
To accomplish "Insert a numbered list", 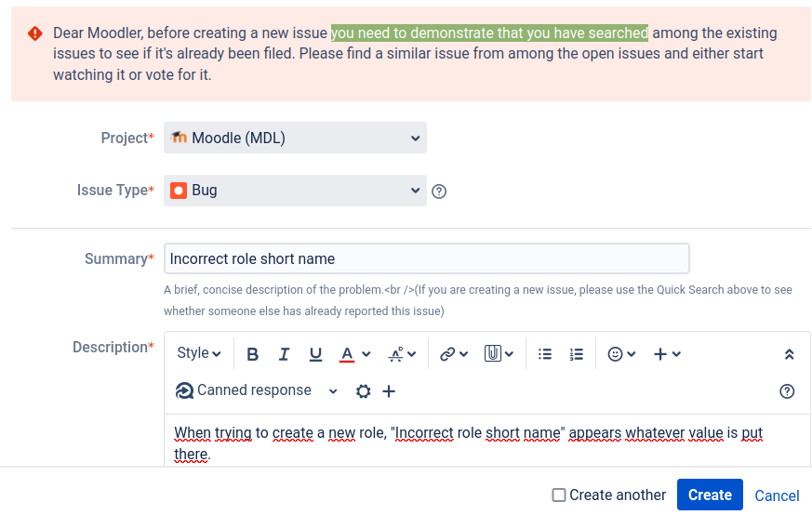I will pos(577,354).
